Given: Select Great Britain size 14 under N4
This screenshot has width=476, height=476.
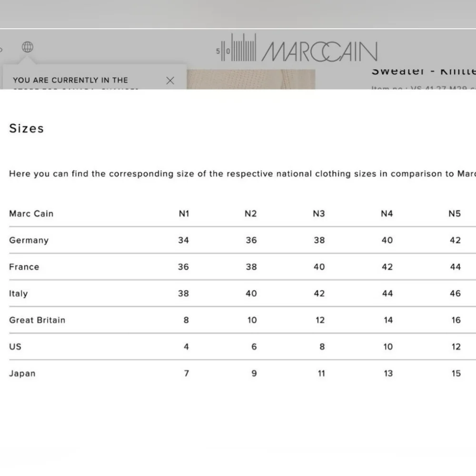Looking at the screenshot, I should tap(388, 320).
